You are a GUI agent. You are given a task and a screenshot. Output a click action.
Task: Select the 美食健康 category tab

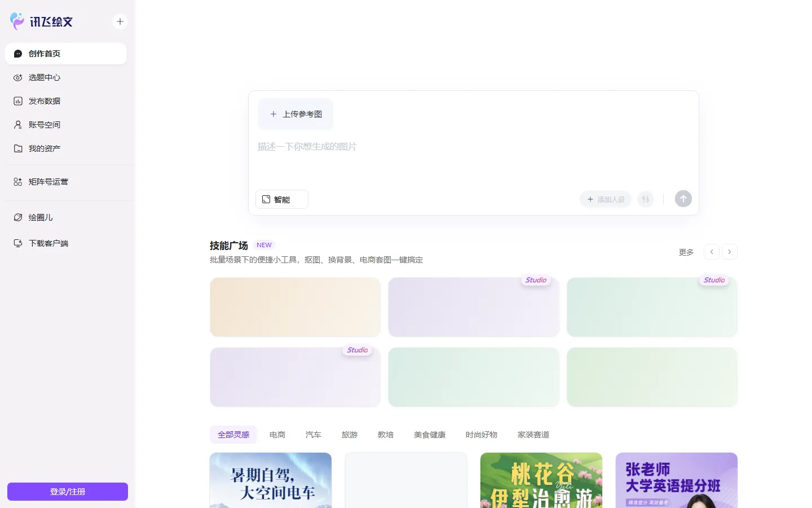pos(430,435)
